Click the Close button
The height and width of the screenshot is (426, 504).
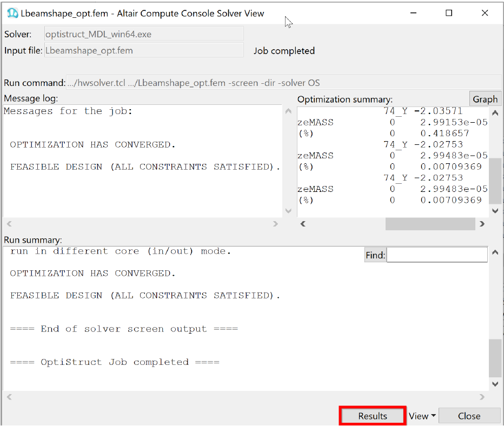pos(469,416)
